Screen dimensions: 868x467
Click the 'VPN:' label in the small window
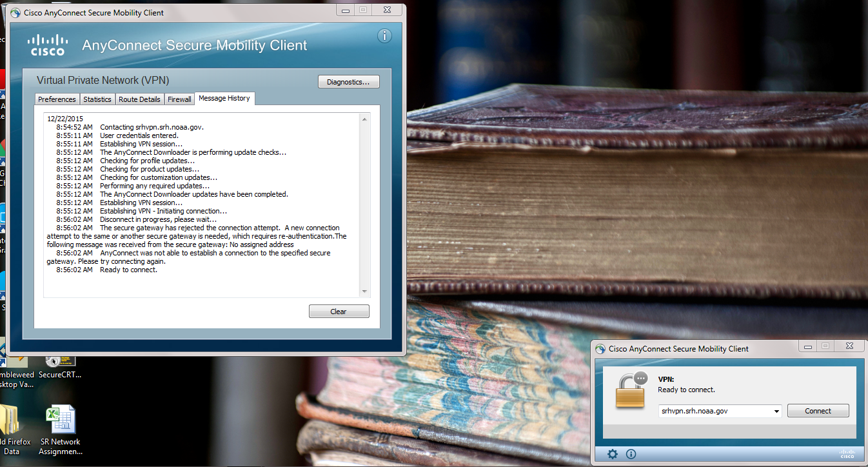[x=666, y=380]
